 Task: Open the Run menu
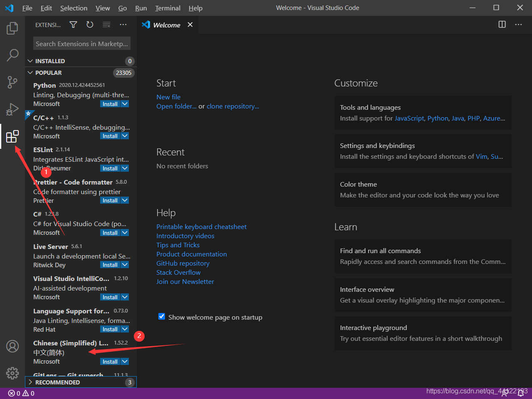pos(141,8)
